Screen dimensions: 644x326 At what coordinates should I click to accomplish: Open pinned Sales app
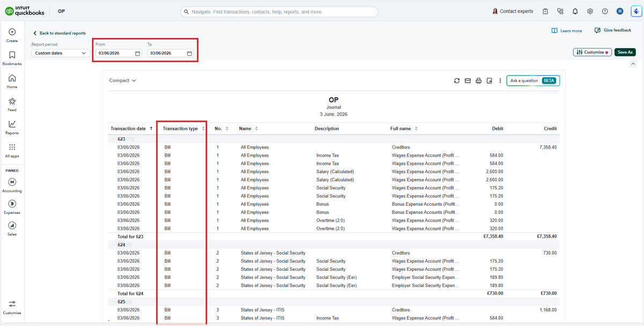12,228
